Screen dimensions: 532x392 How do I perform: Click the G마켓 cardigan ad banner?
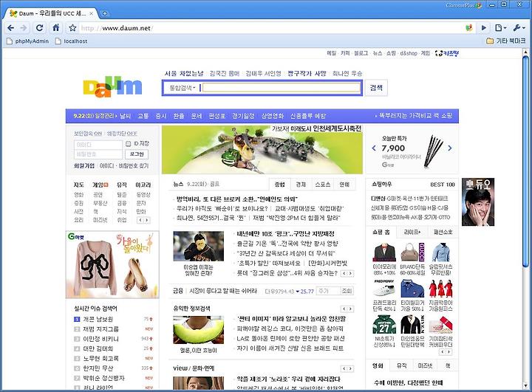(x=112, y=264)
